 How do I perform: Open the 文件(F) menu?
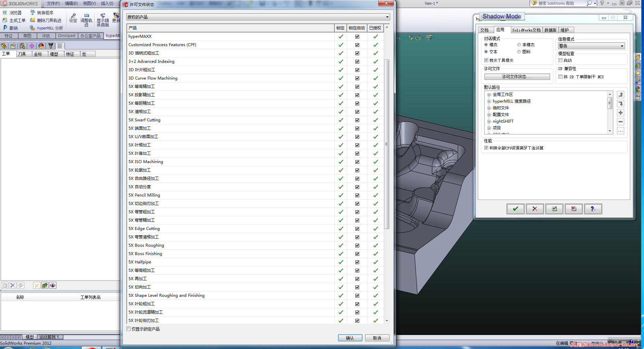pyautogui.click(x=53, y=3)
